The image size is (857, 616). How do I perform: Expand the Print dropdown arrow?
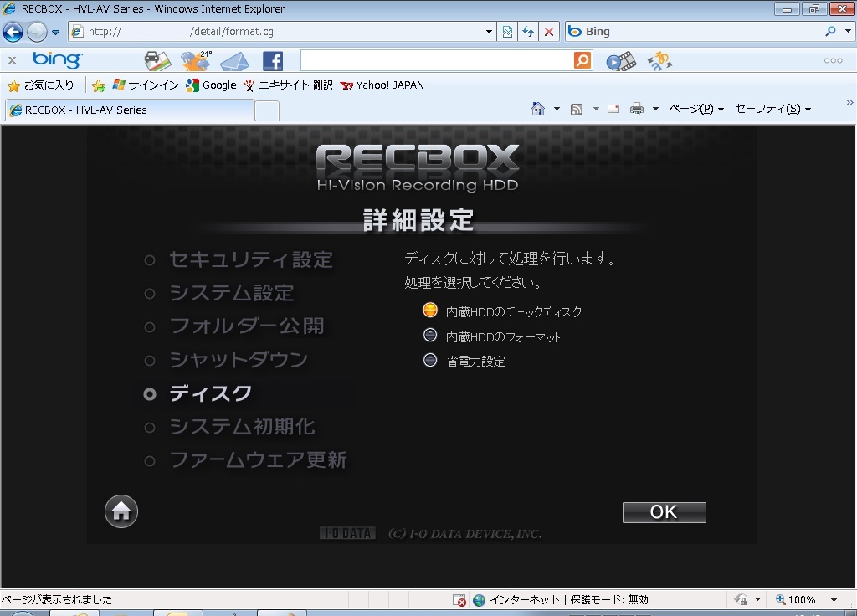tap(655, 109)
